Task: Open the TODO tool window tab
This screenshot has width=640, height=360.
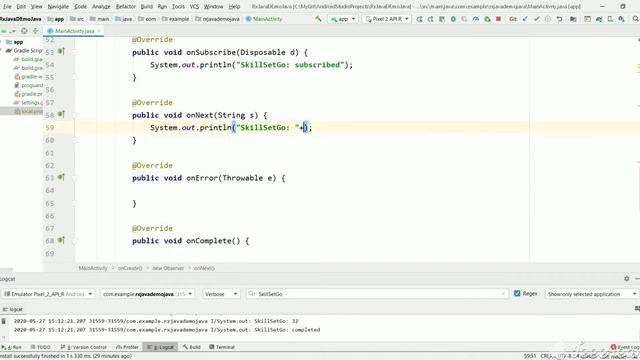Action: point(40,347)
